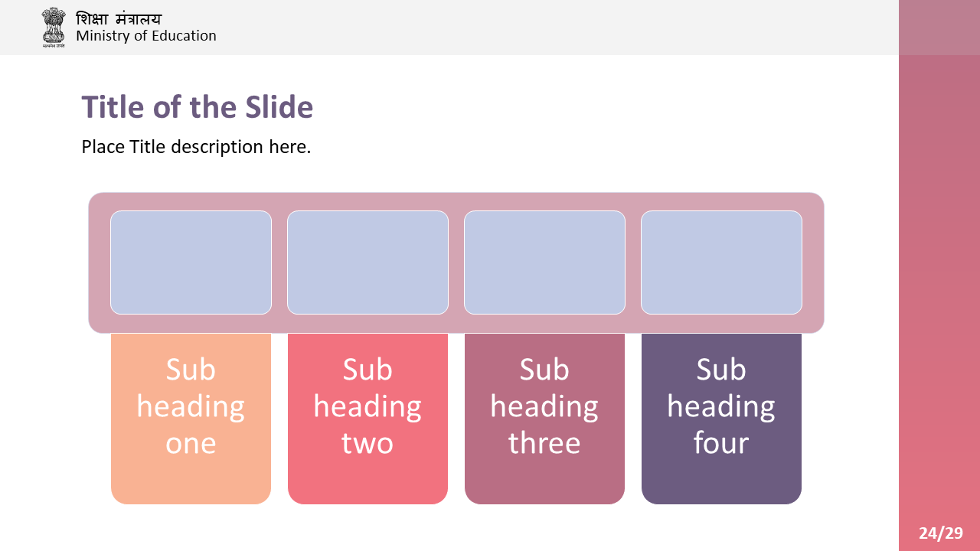This screenshot has width=980, height=551.
Task: Click the word "three" in third subheading
Action: tap(544, 443)
